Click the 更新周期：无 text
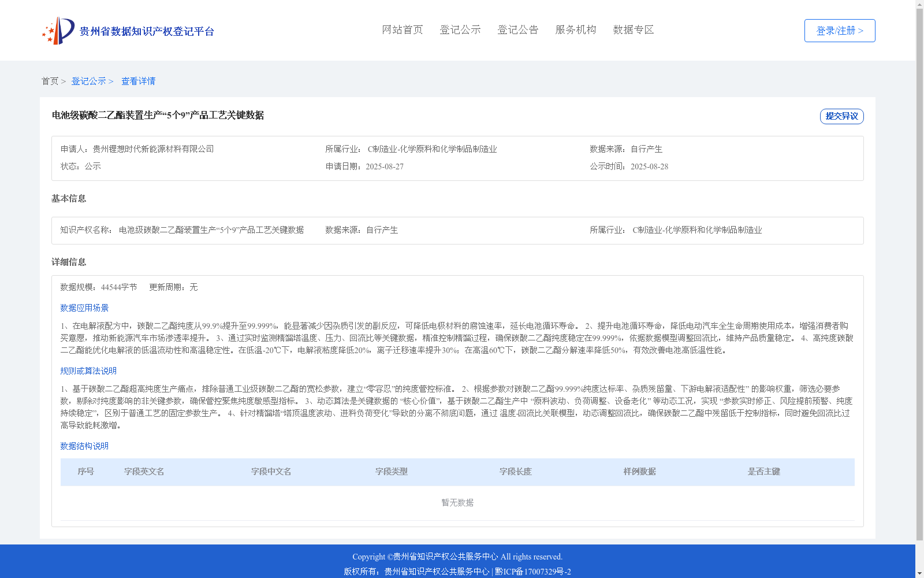924x578 pixels. click(x=173, y=287)
